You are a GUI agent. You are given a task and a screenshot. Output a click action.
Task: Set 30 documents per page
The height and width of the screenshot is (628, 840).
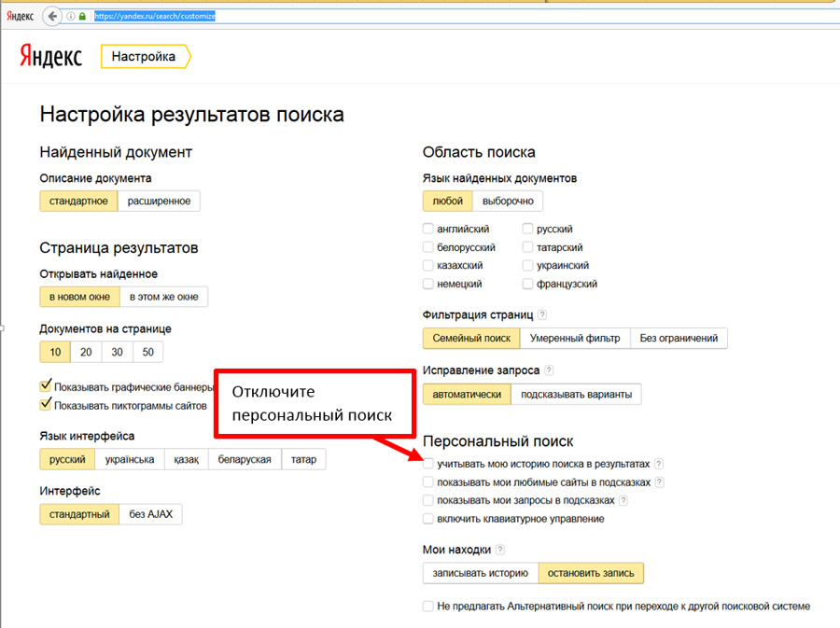118,352
